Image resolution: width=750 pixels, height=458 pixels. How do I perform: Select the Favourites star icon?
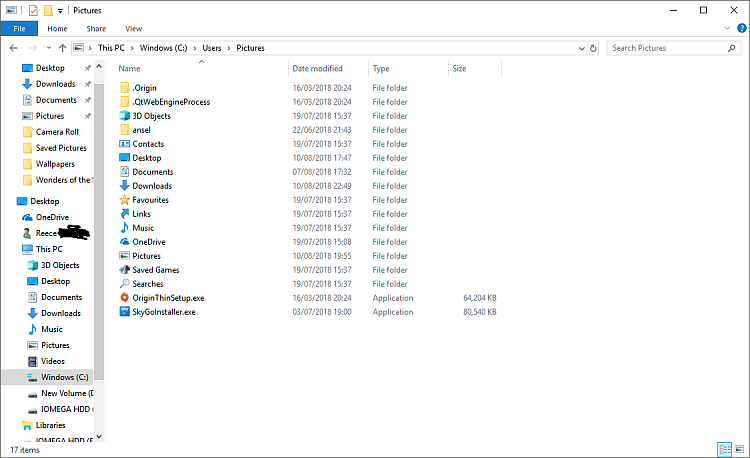[124, 200]
